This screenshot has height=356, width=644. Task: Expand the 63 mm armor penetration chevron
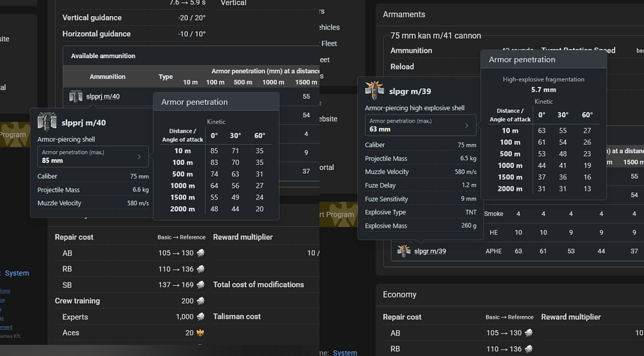coord(467,125)
